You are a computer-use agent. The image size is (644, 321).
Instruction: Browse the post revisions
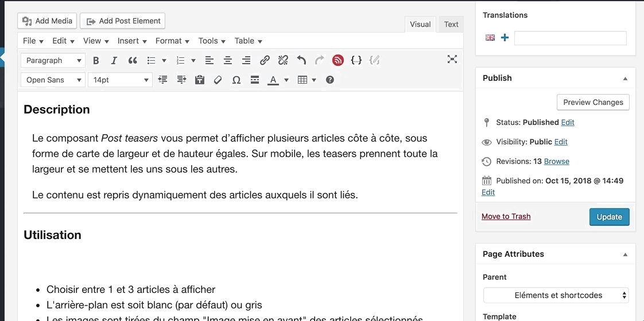tap(556, 161)
